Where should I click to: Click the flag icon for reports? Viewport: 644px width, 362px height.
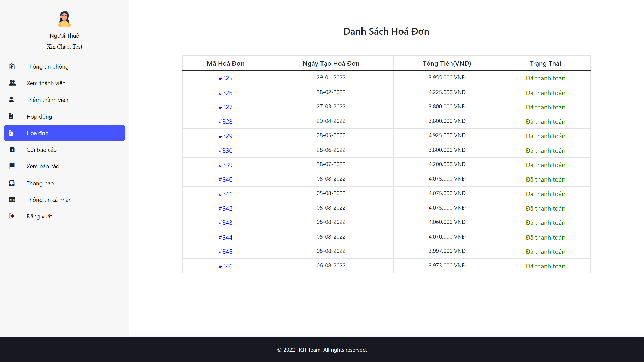[12, 166]
